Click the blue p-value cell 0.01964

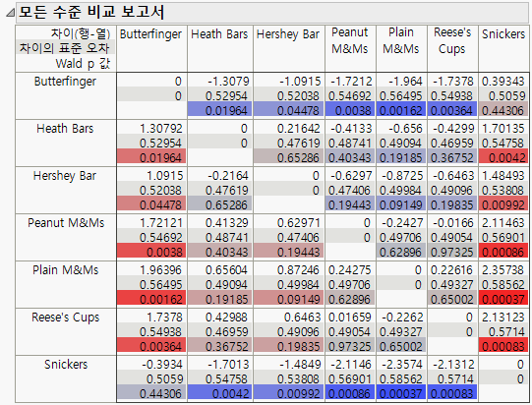click(x=220, y=110)
